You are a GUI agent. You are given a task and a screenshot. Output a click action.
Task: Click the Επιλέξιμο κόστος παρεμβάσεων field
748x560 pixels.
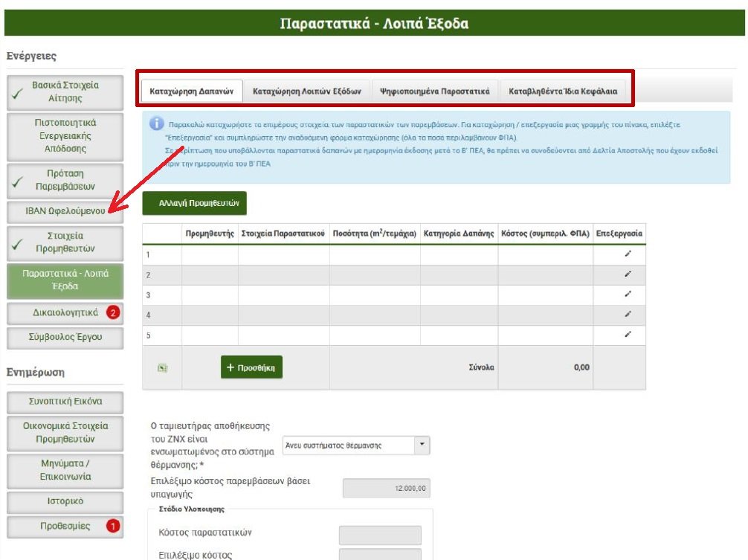coord(386,488)
